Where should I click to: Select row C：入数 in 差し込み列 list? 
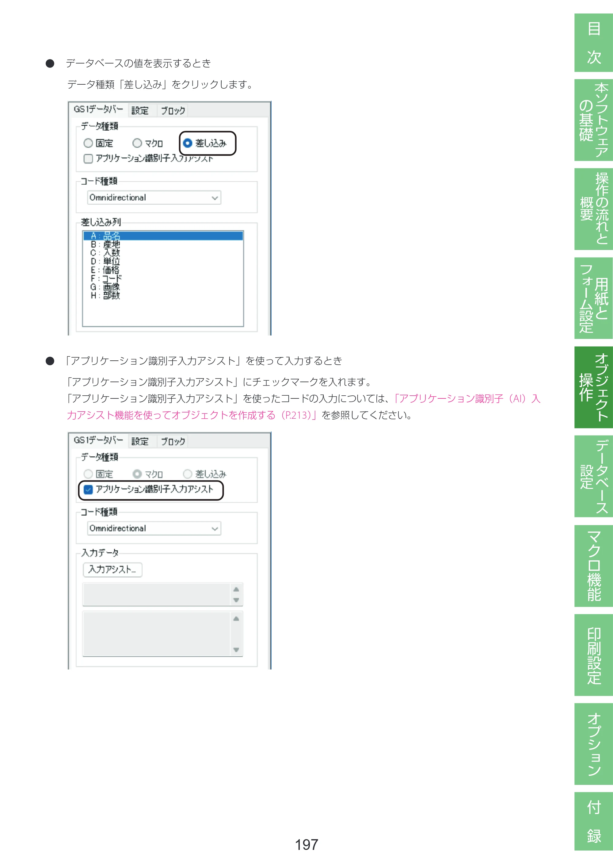(163, 253)
